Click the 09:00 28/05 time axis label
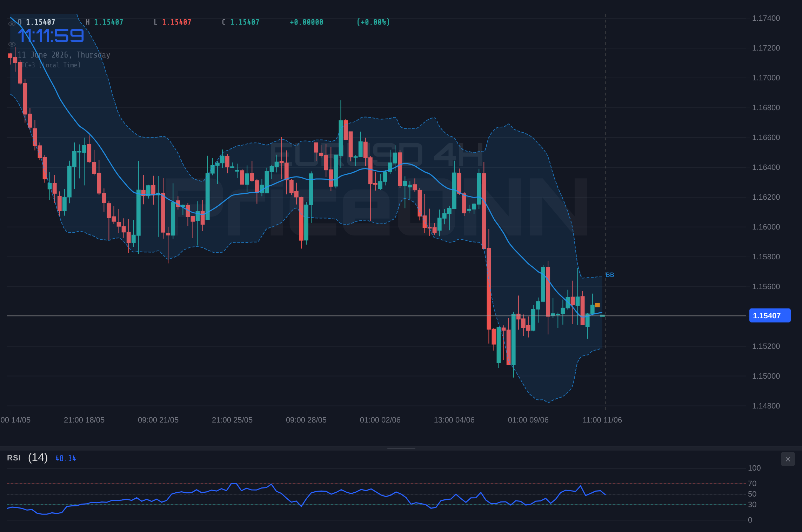The width and height of the screenshot is (802, 532). (x=306, y=420)
